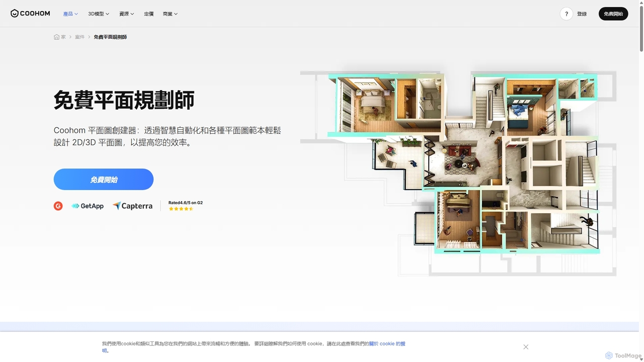Screen dimensions: 644x362
Task: Click the Capterra logo
Action: pyautogui.click(x=132, y=206)
